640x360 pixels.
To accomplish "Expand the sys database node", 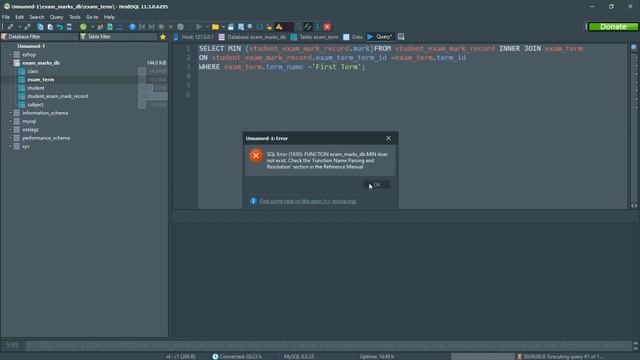I will coord(11,146).
